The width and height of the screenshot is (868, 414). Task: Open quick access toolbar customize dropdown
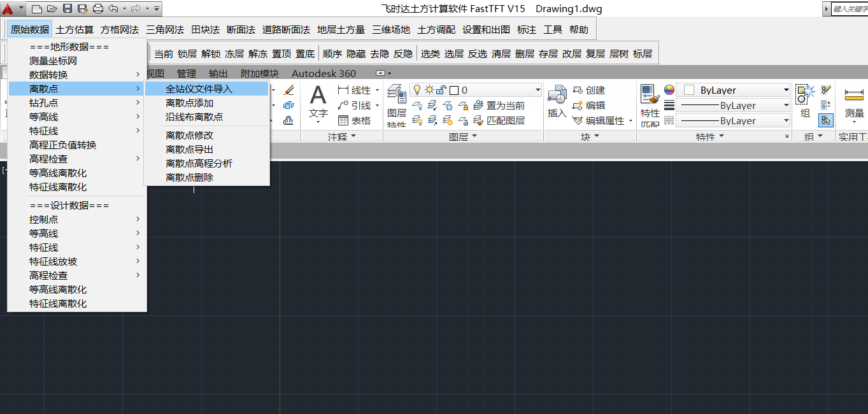point(157,9)
